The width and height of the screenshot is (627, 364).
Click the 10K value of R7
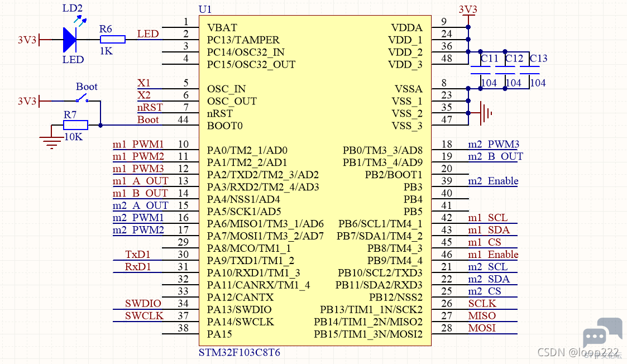74,137
